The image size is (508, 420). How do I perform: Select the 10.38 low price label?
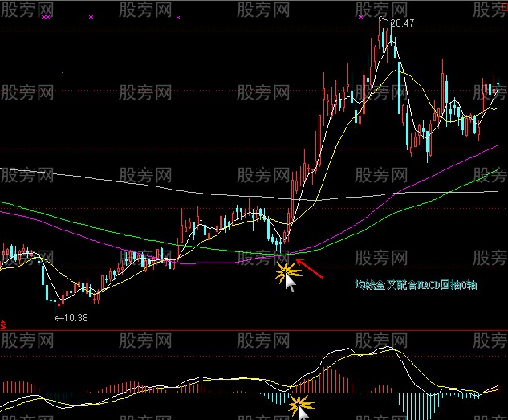[x=72, y=317]
